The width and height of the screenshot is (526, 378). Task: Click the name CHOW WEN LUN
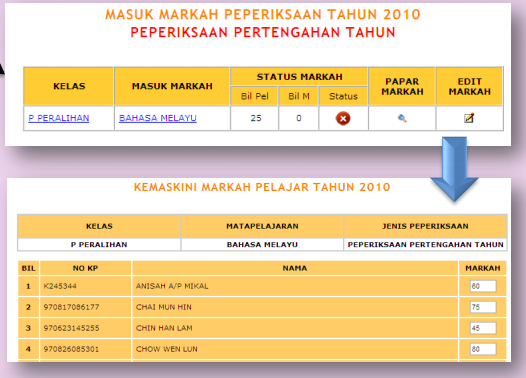(x=167, y=349)
